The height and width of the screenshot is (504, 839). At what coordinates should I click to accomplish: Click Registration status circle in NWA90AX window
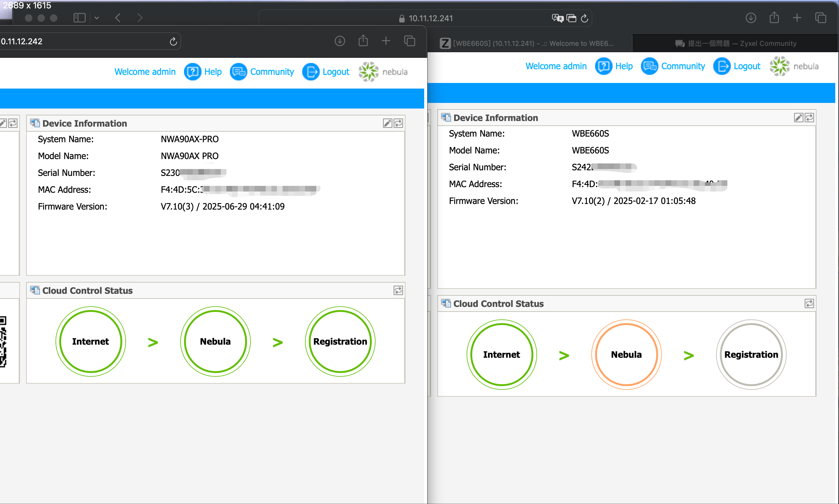[x=340, y=341]
